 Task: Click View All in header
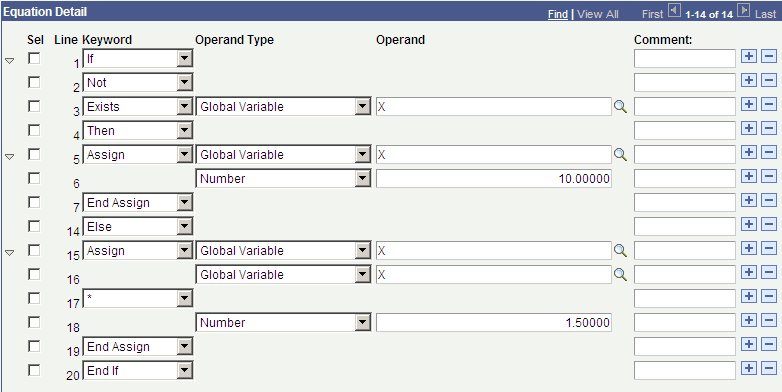597,14
